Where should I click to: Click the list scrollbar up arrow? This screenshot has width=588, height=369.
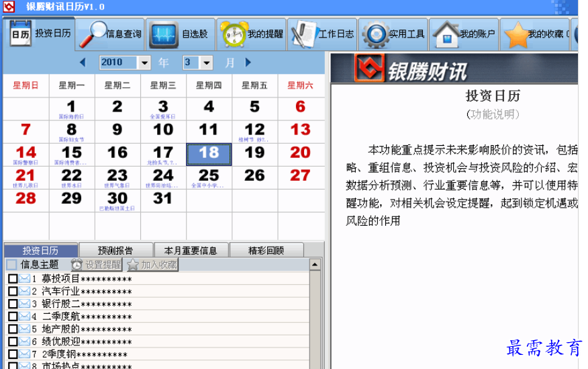[315, 265]
